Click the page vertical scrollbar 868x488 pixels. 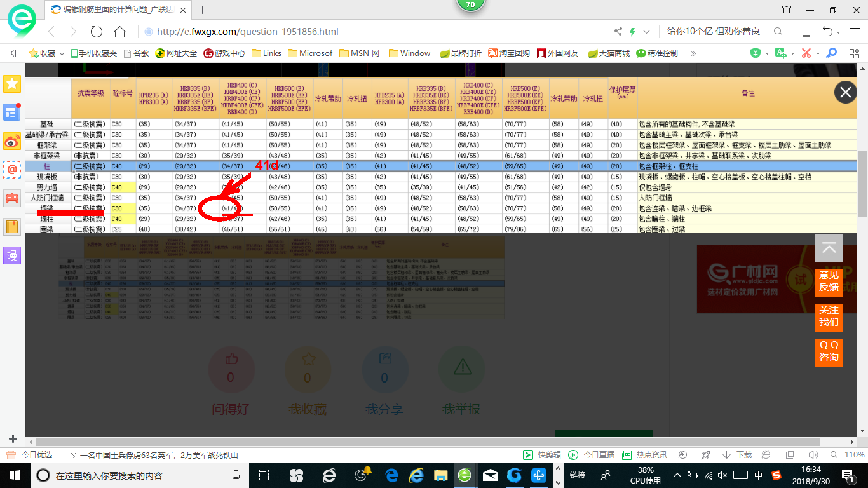tap(862, 184)
